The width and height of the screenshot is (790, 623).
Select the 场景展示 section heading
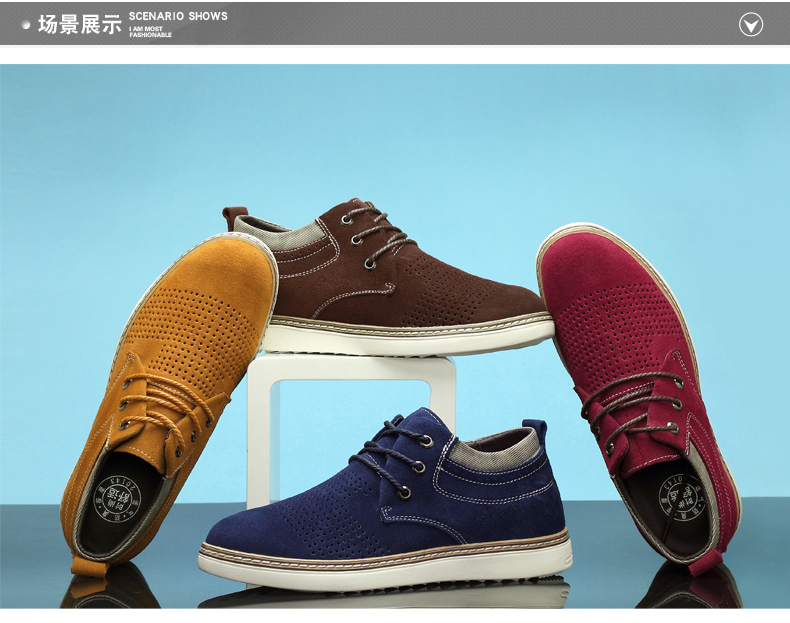coord(79,24)
